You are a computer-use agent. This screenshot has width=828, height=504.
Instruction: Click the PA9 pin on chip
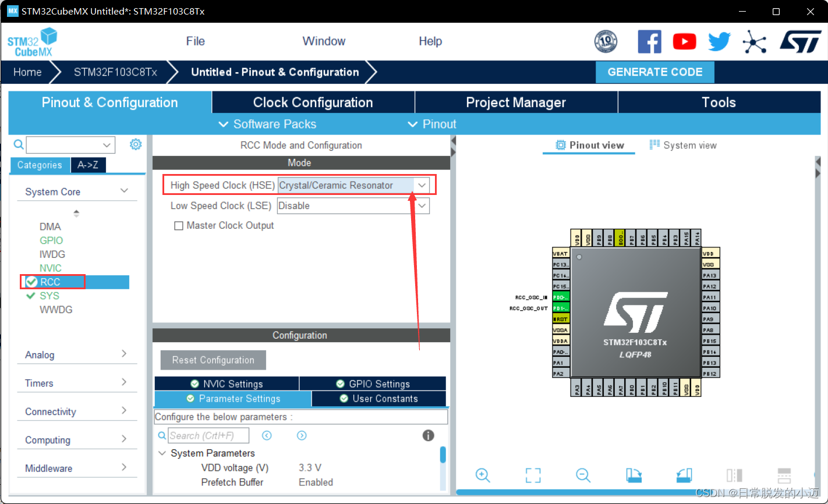pos(710,319)
